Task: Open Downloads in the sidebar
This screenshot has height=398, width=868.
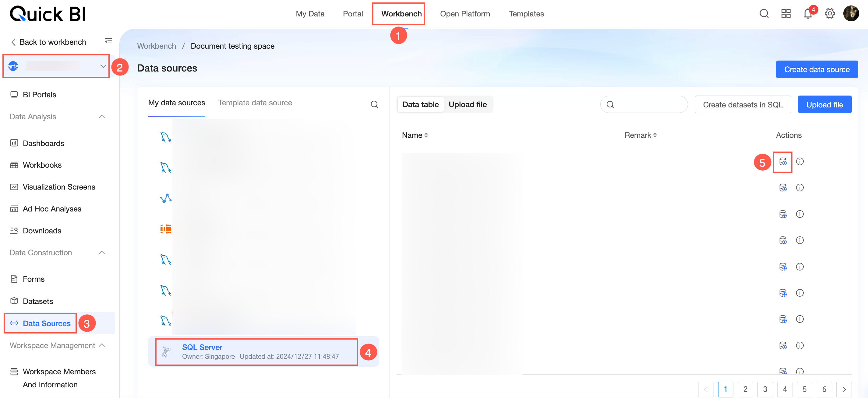Action: 42,231
